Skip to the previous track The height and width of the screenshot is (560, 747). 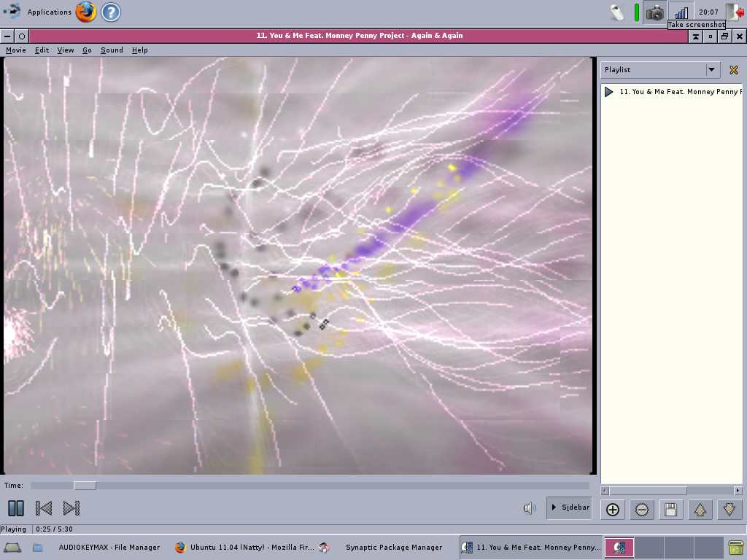[x=44, y=508]
